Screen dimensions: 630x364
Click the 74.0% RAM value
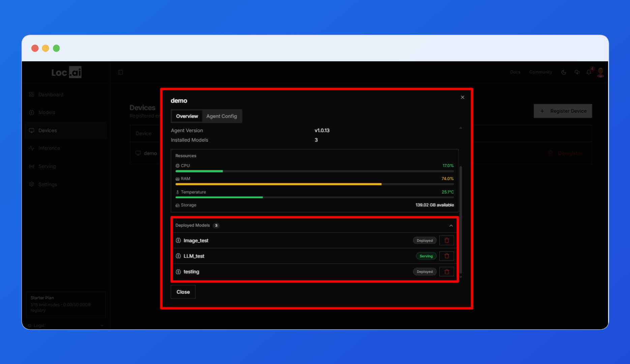(448, 179)
